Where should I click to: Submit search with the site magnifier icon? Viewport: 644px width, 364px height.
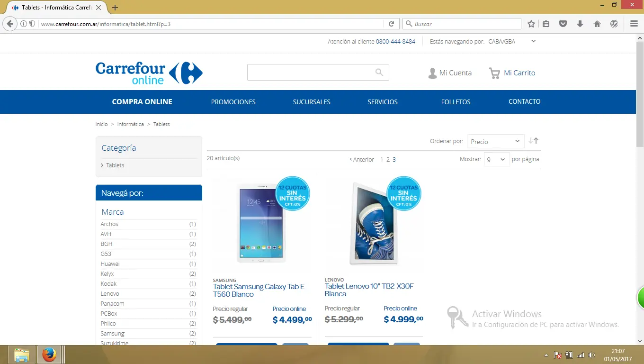379,72
